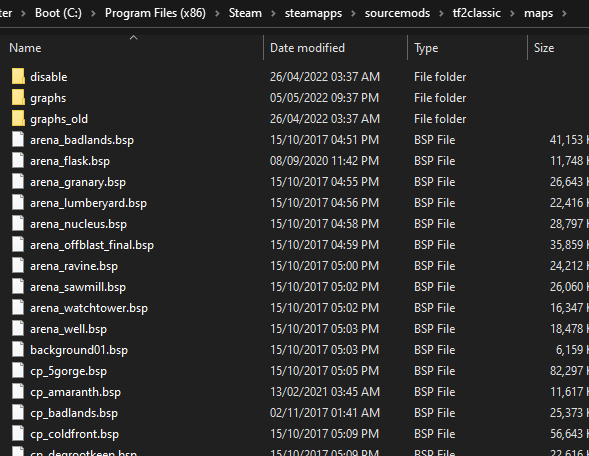Click the arena_lumberyard.bsp file icon
Screen dimensions: 589x456
[18, 203]
